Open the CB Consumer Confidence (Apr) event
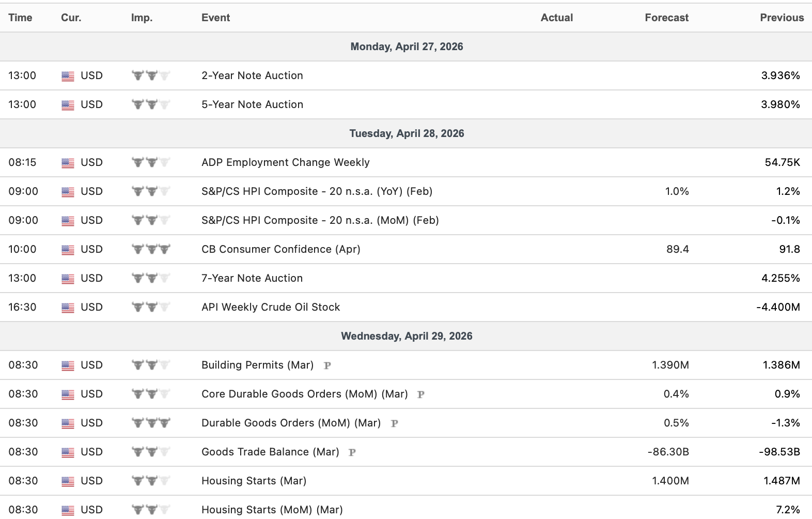812x519 pixels. pos(280,249)
